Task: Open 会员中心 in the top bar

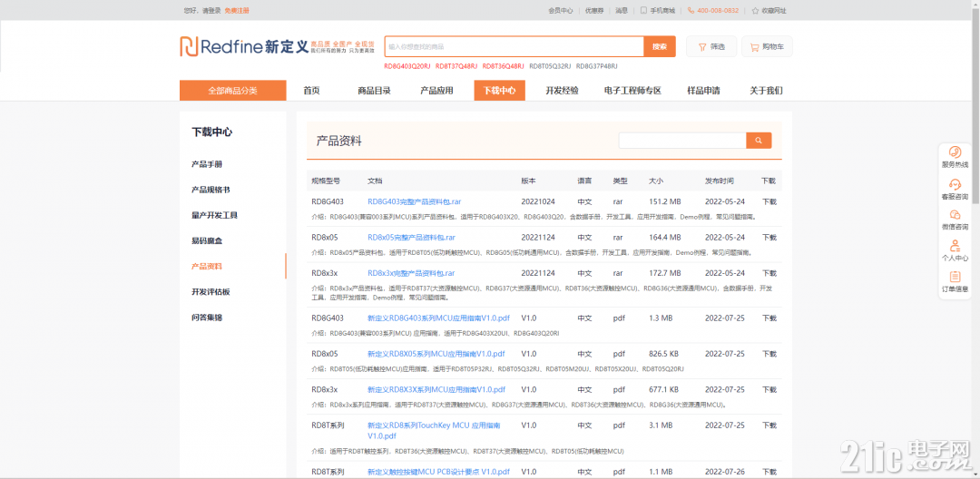Action: tap(561, 11)
